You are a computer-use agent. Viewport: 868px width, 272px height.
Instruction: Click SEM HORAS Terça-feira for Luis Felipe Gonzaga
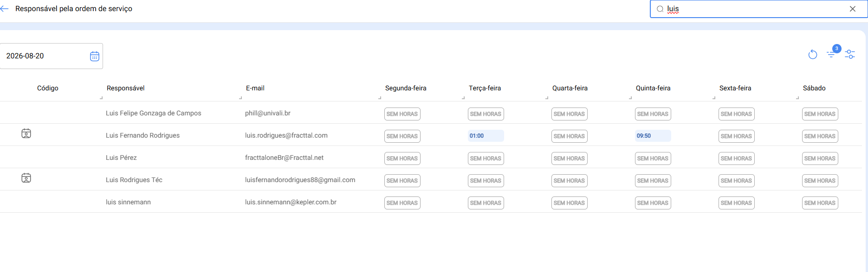pos(486,114)
